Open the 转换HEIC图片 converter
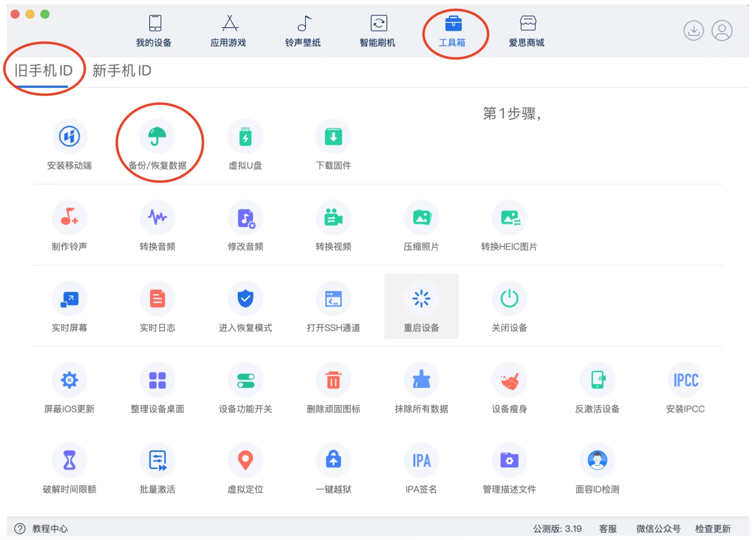756x540 pixels. pos(509,226)
